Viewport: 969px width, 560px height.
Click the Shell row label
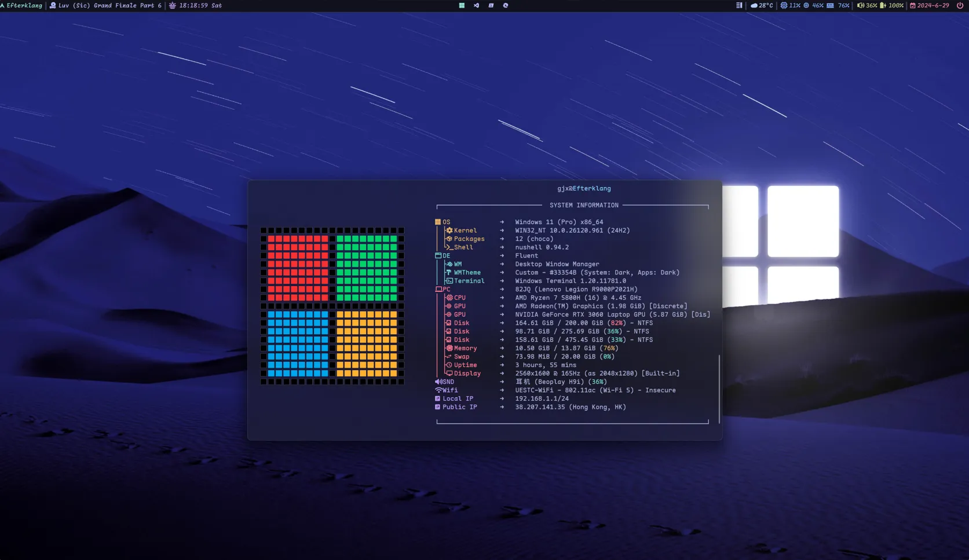point(463,247)
